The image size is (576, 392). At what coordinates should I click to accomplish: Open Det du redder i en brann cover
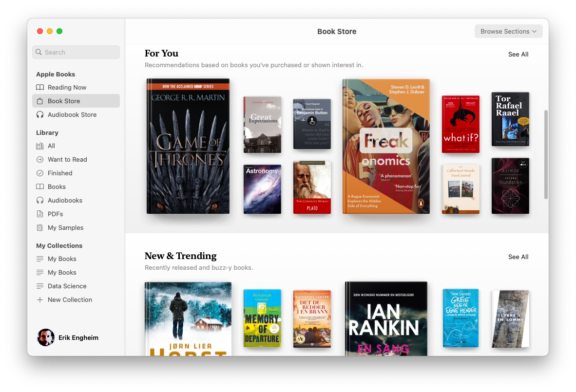coord(312,319)
